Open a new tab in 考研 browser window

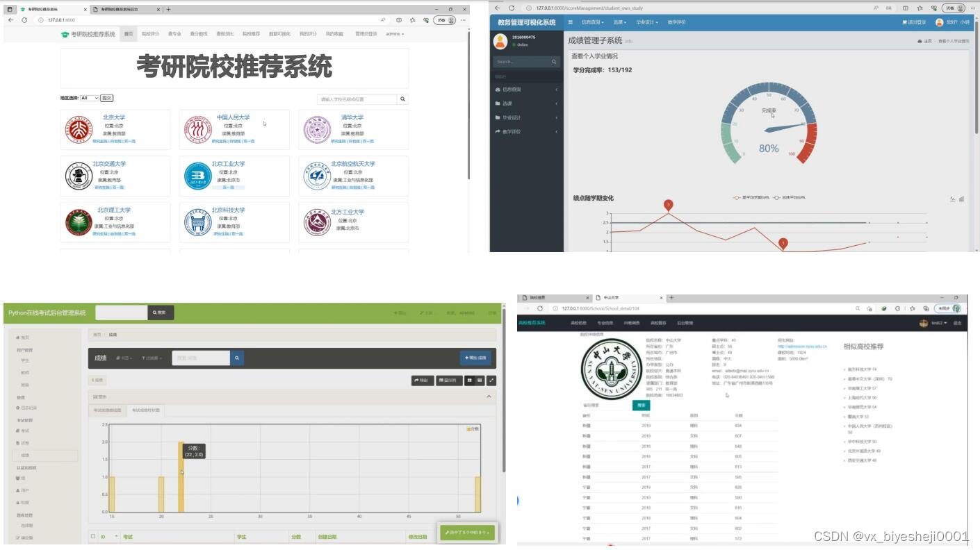coord(168,9)
